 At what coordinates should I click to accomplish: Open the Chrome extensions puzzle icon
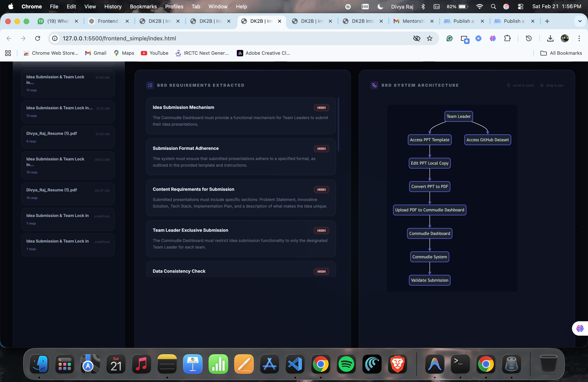tap(507, 38)
